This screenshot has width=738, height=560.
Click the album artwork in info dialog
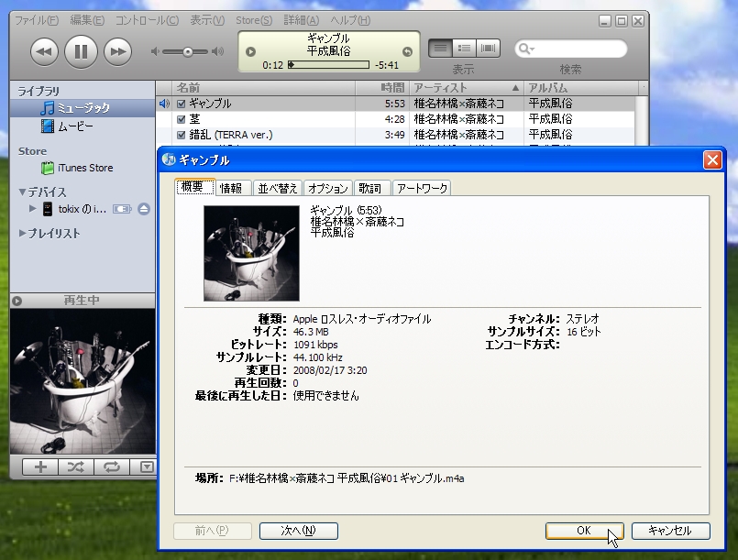(251, 253)
